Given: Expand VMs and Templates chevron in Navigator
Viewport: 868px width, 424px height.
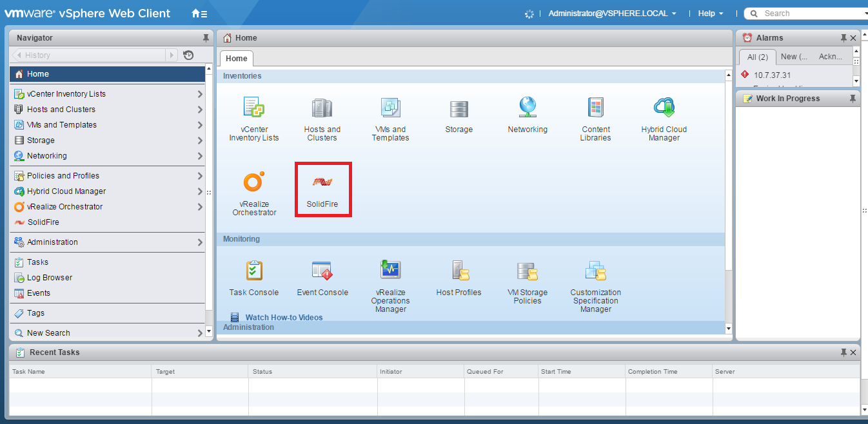Looking at the screenshot, I should 200,125.
